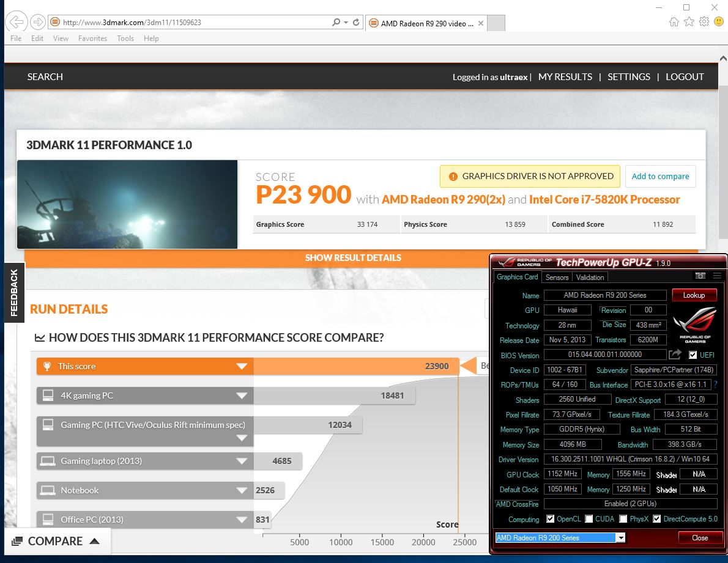
Task: Click the smiley feedback icon
Action: [x=719, y=22]
